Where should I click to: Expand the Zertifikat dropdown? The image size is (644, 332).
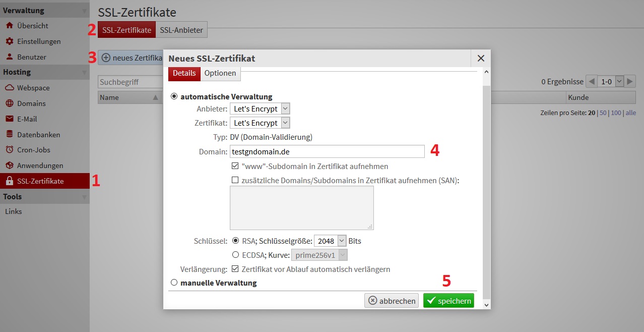point(260,123)
